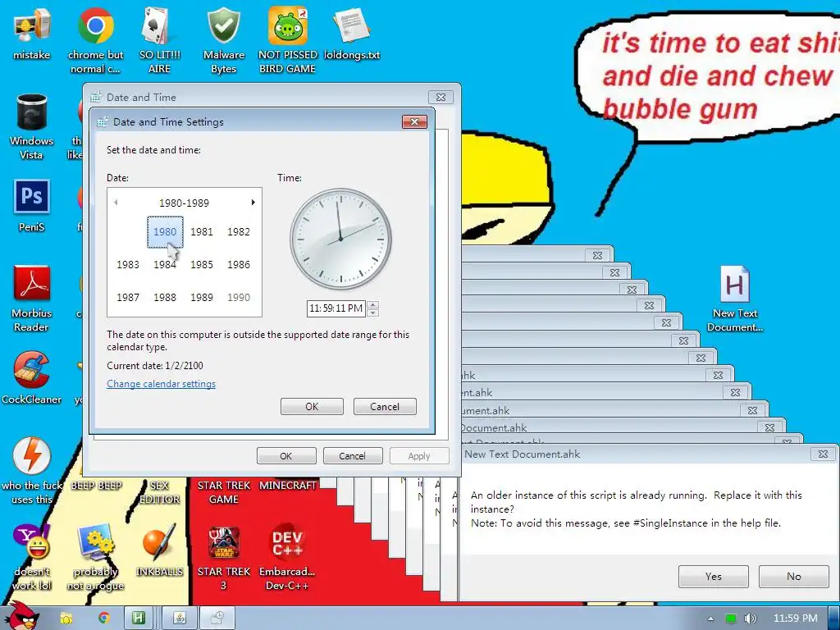
Task: Select year 1986 in calendar
Action: click(x=239, y=265)
